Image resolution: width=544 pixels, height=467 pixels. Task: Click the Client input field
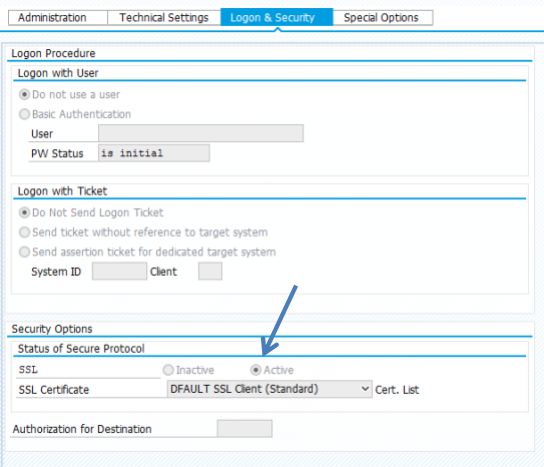210,271
